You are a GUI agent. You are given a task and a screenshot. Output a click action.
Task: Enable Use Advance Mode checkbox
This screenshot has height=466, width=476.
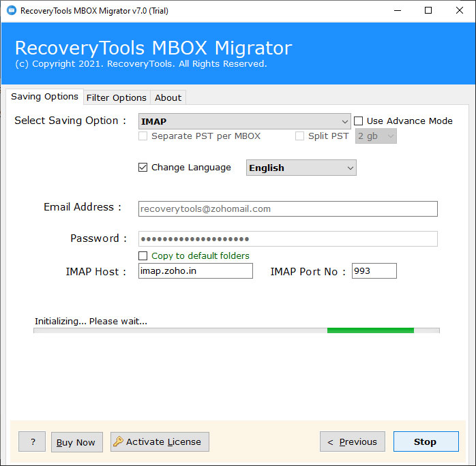(x=359, y=121)
